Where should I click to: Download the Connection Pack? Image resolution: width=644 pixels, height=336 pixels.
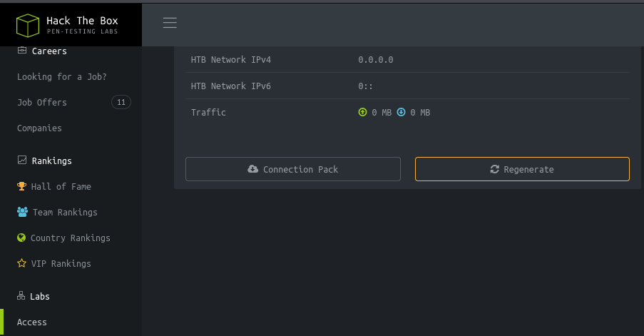(x=292, y=170)
